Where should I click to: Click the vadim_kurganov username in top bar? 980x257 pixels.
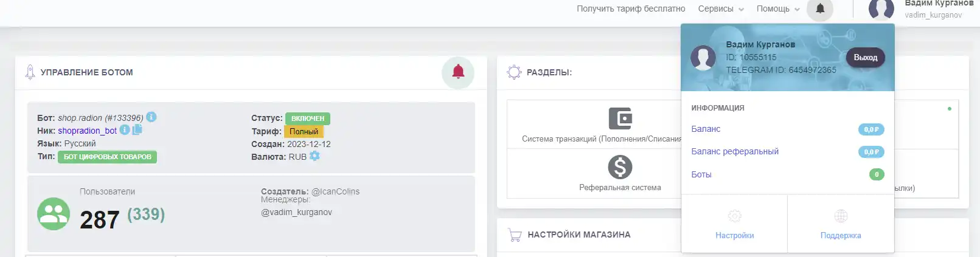(933, 15)
